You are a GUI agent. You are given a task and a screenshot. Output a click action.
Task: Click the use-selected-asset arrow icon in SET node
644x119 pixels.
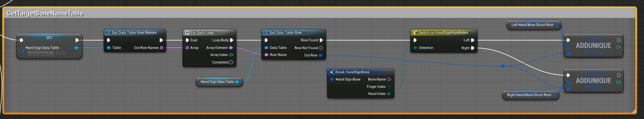tap(58, 53)
